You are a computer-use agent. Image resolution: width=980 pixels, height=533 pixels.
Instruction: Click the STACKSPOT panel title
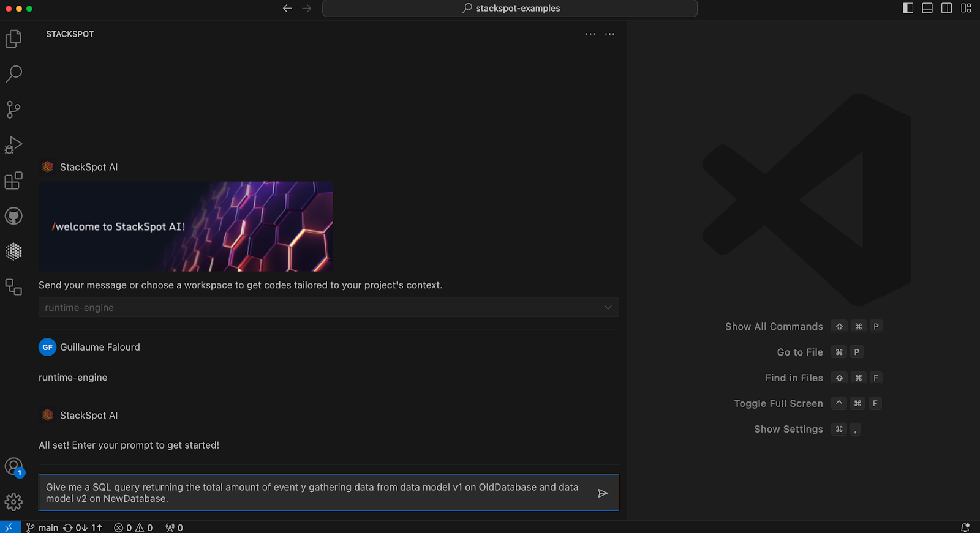[x=70, y=34]
